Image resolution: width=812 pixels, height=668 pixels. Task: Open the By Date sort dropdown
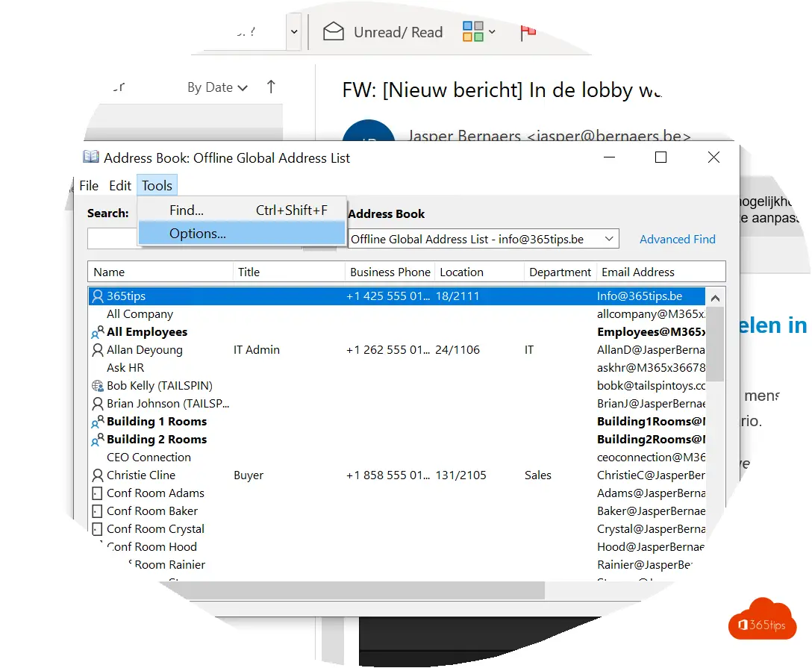coord(217,87)
